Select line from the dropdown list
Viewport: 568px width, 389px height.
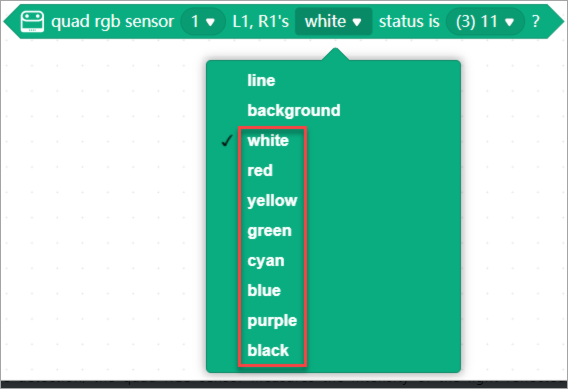click(261, 80)
